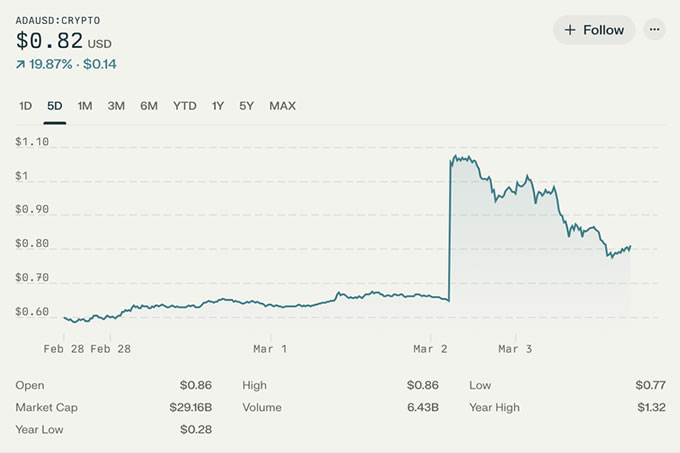Image resolution: width=680 pixels, height=453 pixels.
Task: Click the ADAUSD:CRYPTO ticker label
Action: (58, 20)
